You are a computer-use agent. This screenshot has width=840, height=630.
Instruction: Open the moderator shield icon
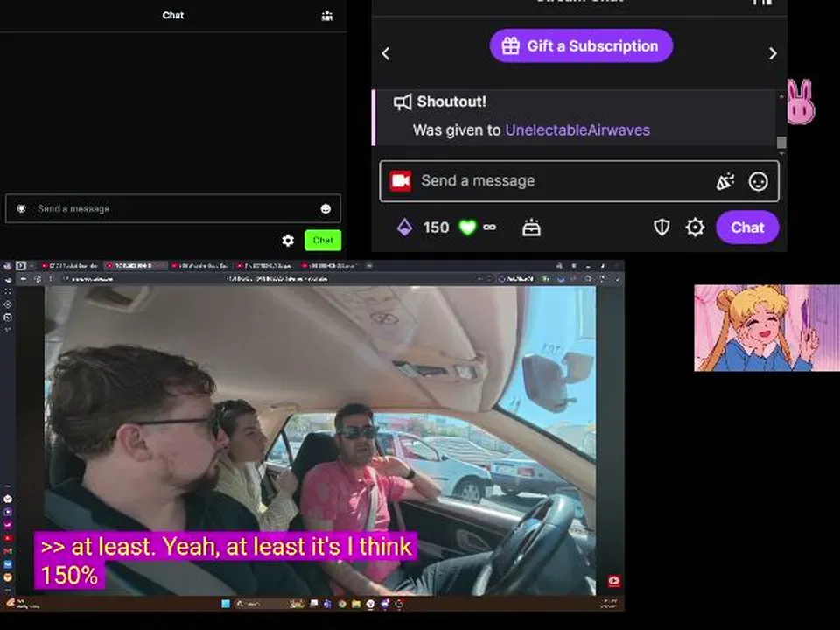[661, 227]
